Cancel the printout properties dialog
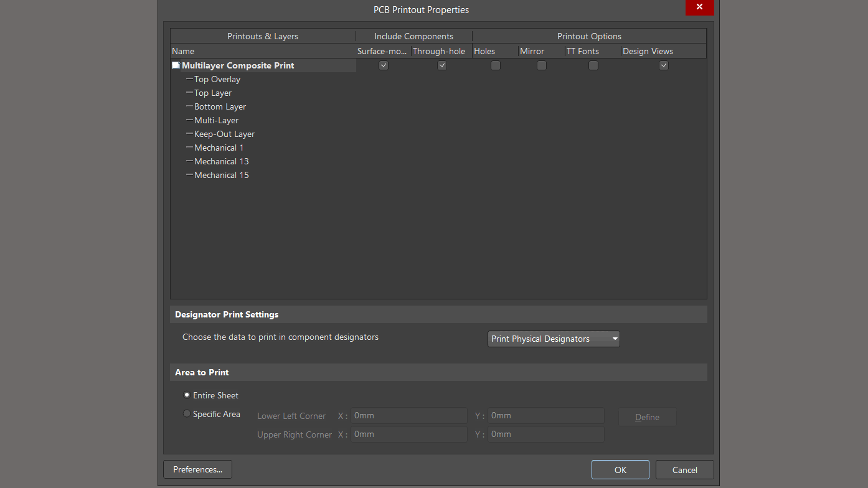 (684, 470)
